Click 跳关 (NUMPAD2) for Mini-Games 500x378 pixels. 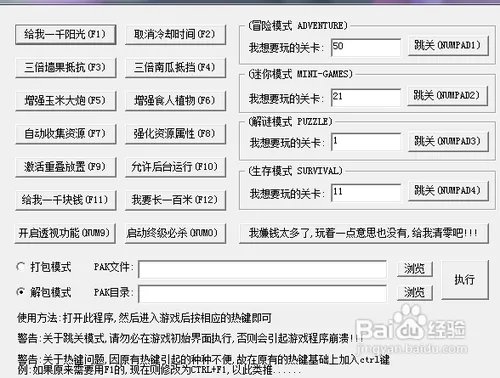[x=448, y=96]
